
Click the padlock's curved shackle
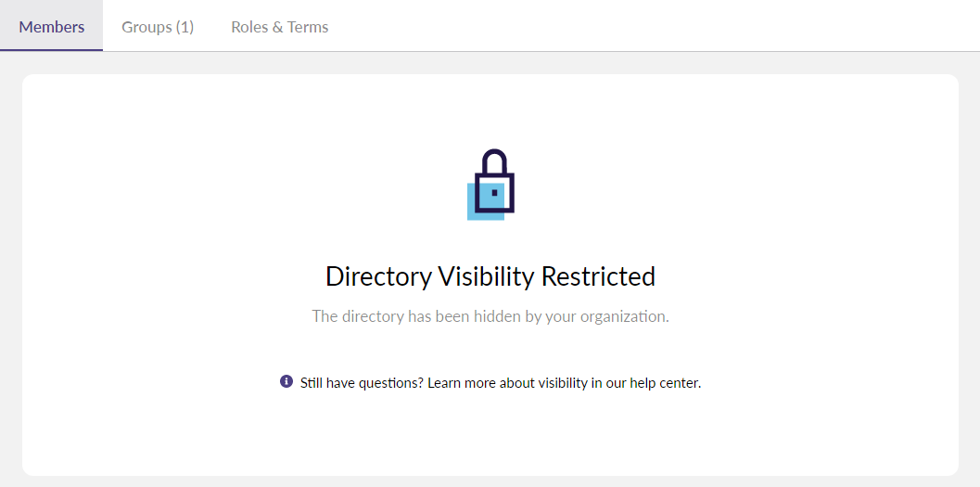point(495,160)
